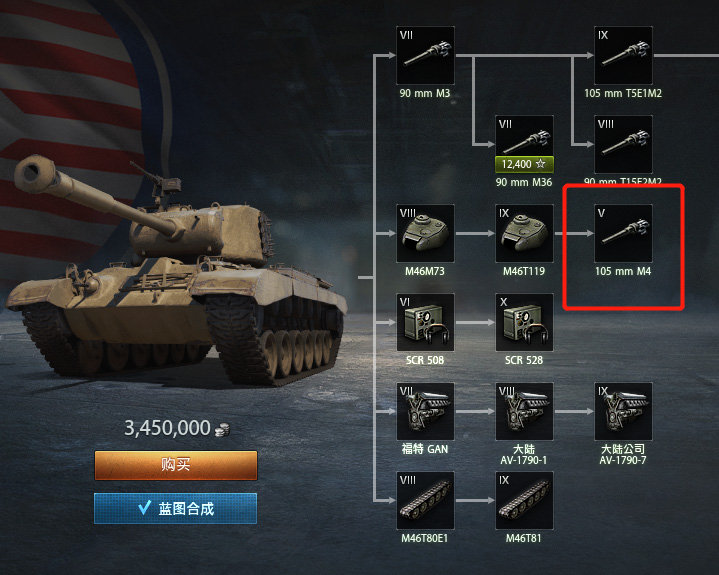
Task: Toggle the checkmark on 蓝图合成
Action: pos(144,507)
